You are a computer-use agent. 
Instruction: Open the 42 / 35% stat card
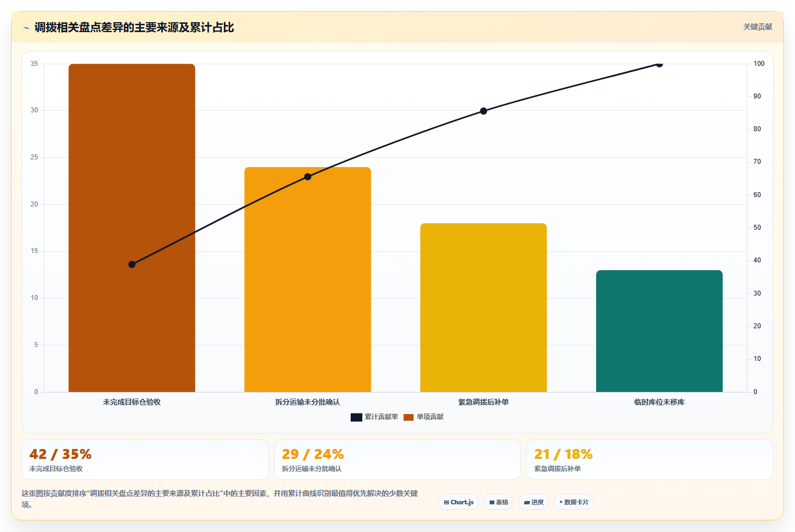coord(145,459)
